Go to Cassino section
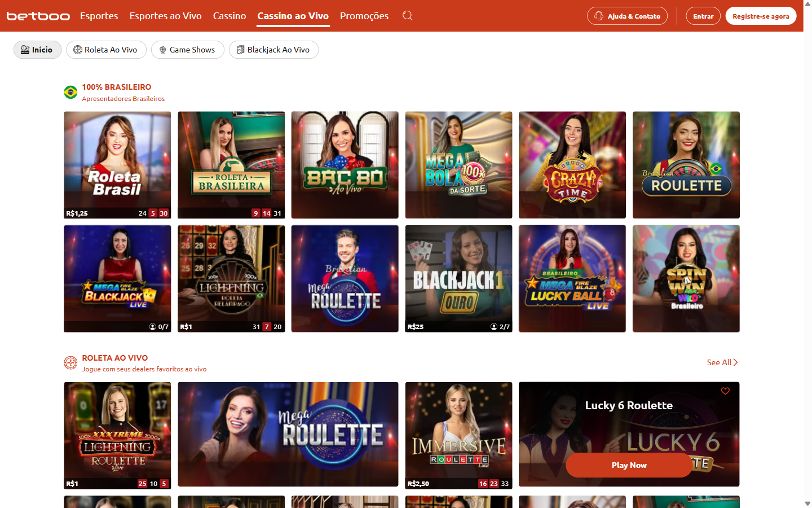The width and height of the screenshot is (812, 508). pyautogui.click(x=230, y=16)
